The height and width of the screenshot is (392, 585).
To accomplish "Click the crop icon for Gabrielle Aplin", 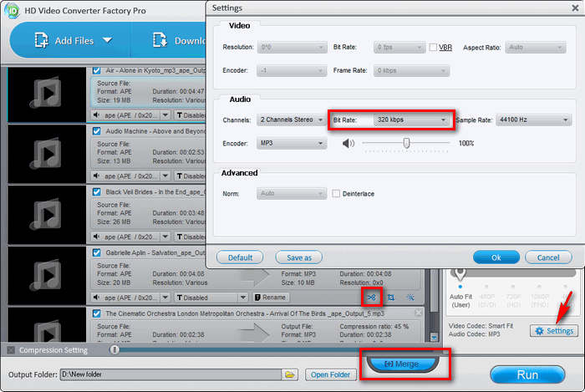I will point(390,298).
